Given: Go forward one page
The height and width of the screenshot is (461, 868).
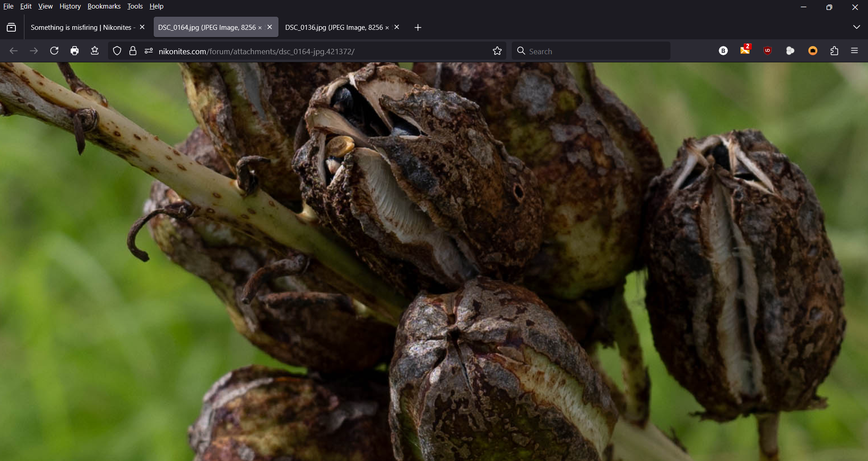Looking at the screenshot, I should click(34, 51).
